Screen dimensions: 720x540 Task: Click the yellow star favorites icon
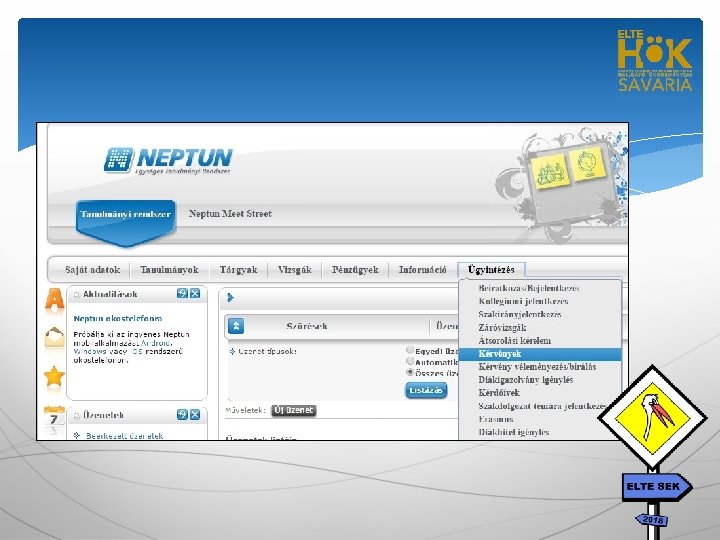54,377
